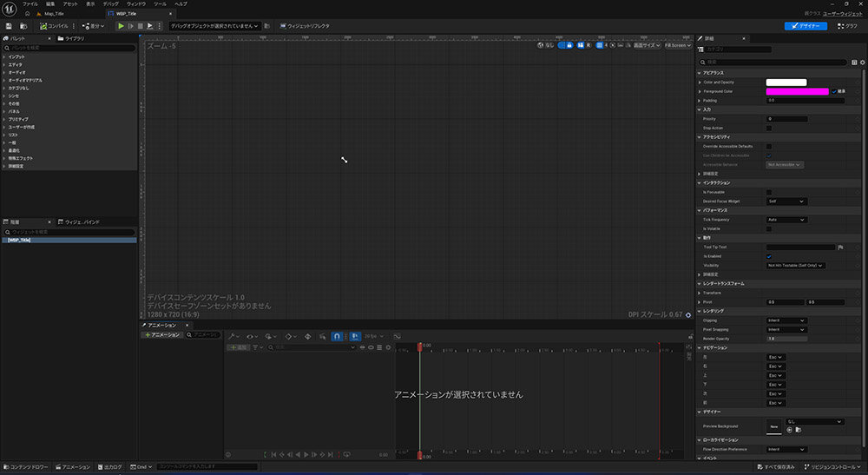Click the magenta Foreground Color swatch

click(x=797, y=91)
